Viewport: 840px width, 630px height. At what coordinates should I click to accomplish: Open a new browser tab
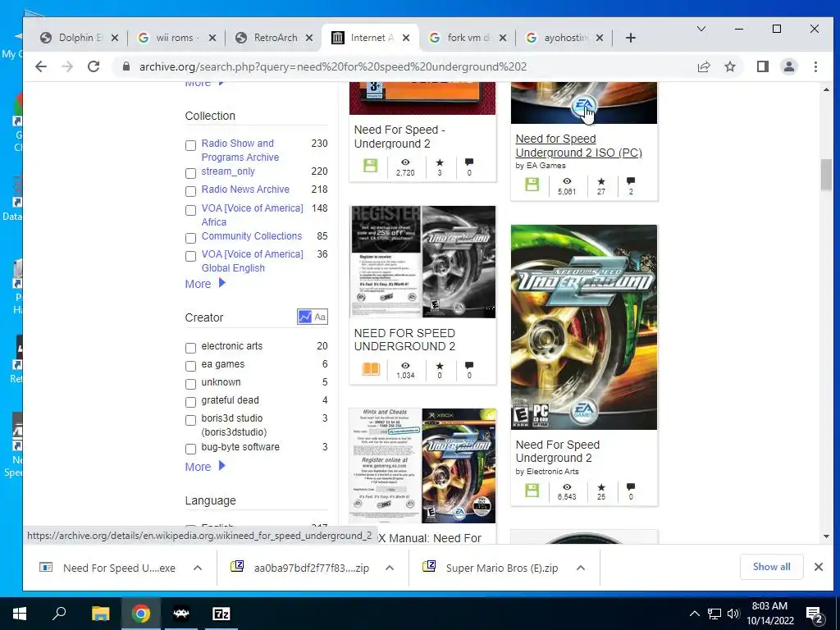[x=631, y=38]
